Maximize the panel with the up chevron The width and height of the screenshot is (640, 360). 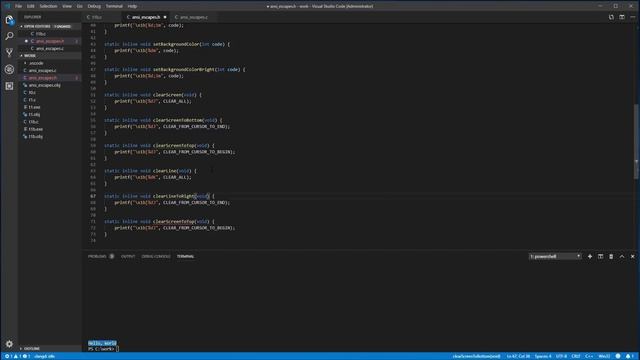[x=622, y=256]
